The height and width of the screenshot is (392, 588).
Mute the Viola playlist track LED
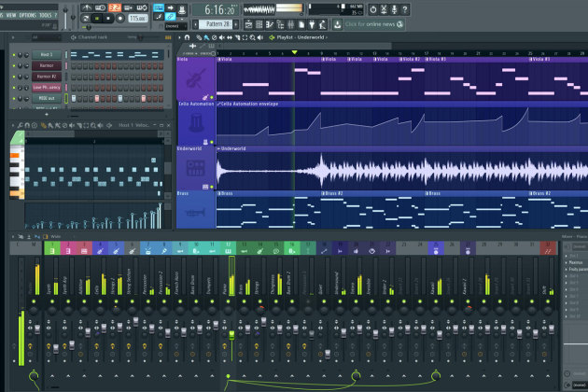(212, 97)
